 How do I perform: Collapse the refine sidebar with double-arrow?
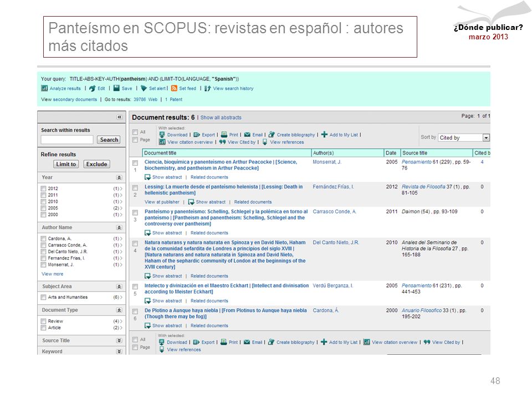coord(120,117)
